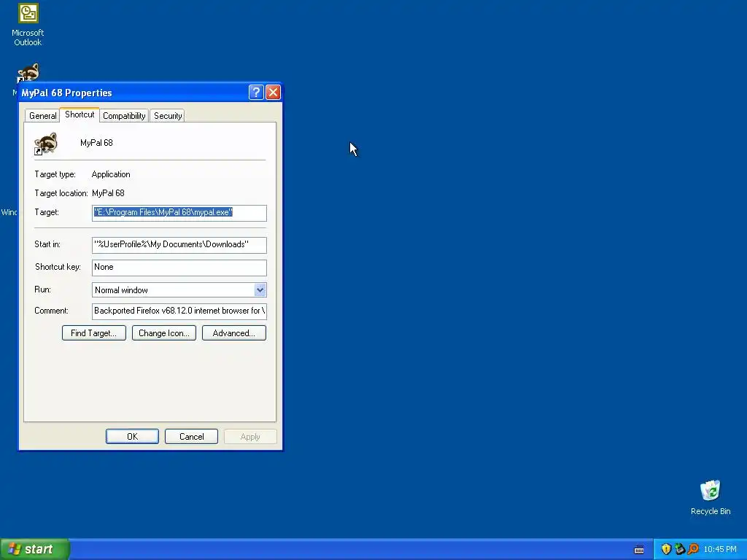Click the Shortcut key field showing None
This screenshot has width=747, height=560.
tap(179, 267)
